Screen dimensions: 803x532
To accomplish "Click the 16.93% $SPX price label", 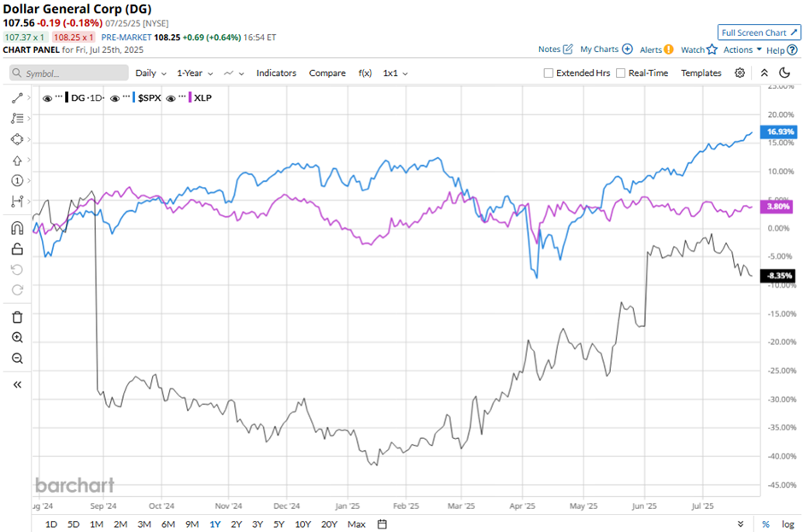I will coord(778,132).
